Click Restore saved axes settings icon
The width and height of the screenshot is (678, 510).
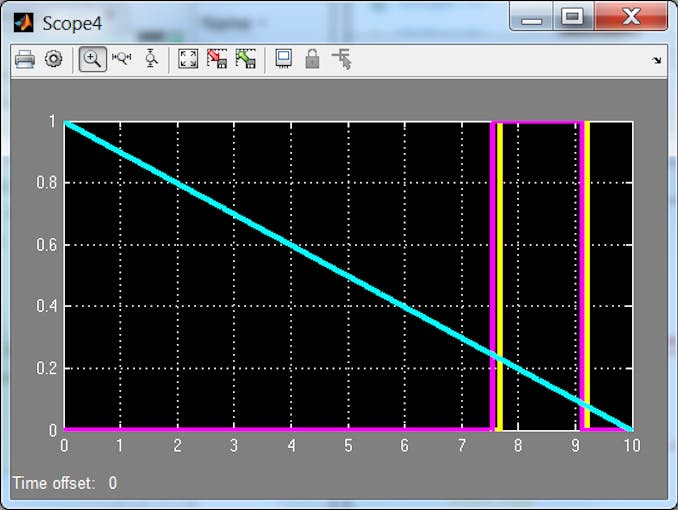[x=246, y=59]
